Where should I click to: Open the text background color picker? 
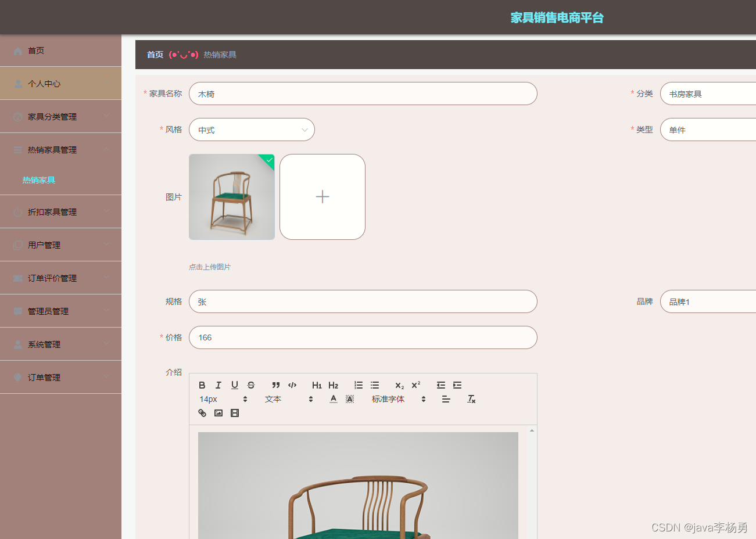coord(350,399)
